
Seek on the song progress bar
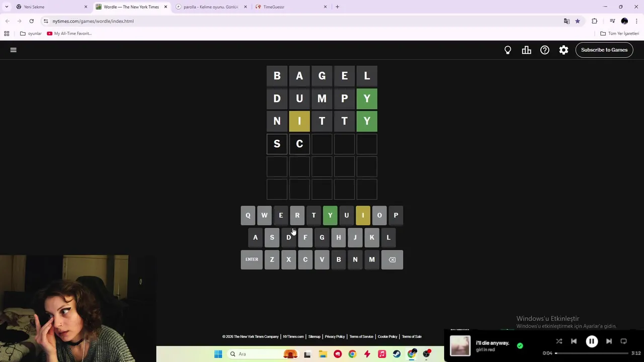[x=592, y=353]
